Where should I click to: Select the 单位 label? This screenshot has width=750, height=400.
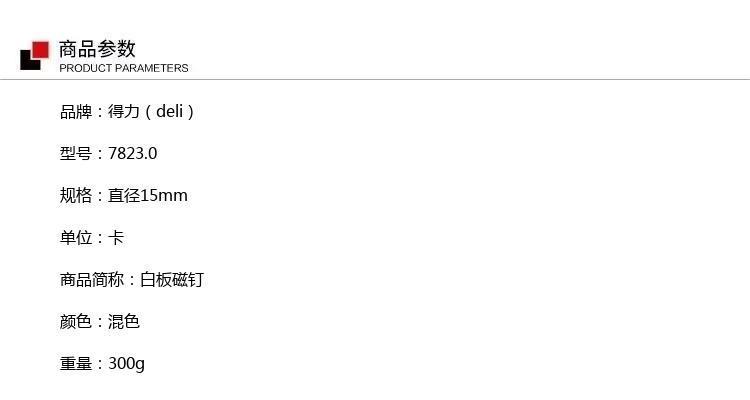tap(76, 237)
